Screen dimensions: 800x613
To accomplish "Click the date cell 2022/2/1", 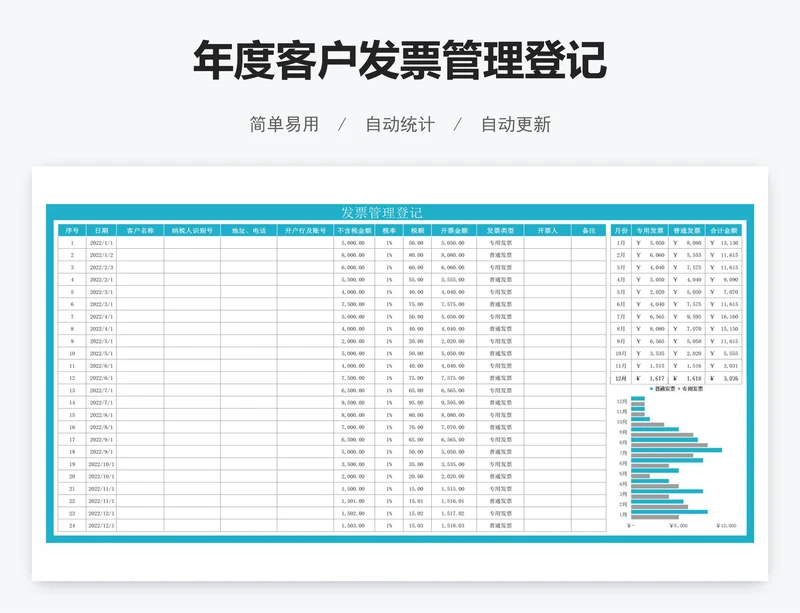I will (x=102, y=280).
